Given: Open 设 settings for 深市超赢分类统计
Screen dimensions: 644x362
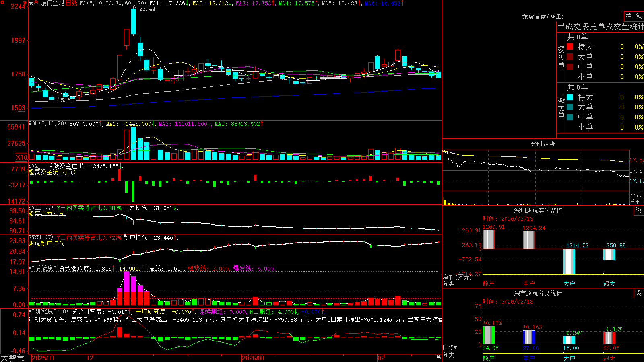Looking at the screenshot, I should pyautogui.click(x=639, y=293).
